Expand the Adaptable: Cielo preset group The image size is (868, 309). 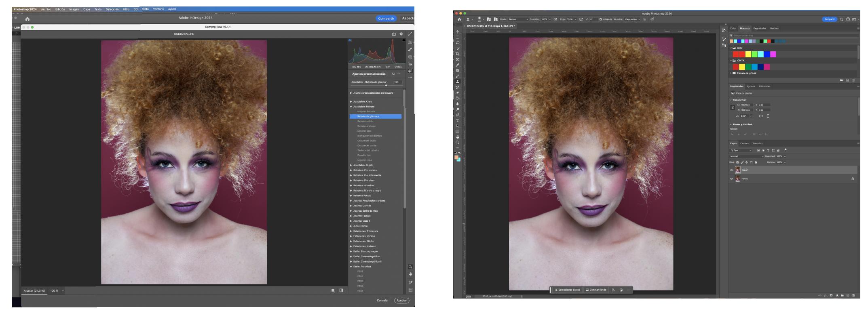(351, 101)
